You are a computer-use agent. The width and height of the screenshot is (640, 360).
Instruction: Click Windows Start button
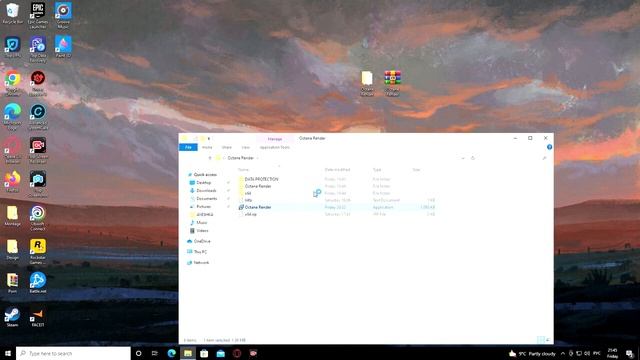8,353
